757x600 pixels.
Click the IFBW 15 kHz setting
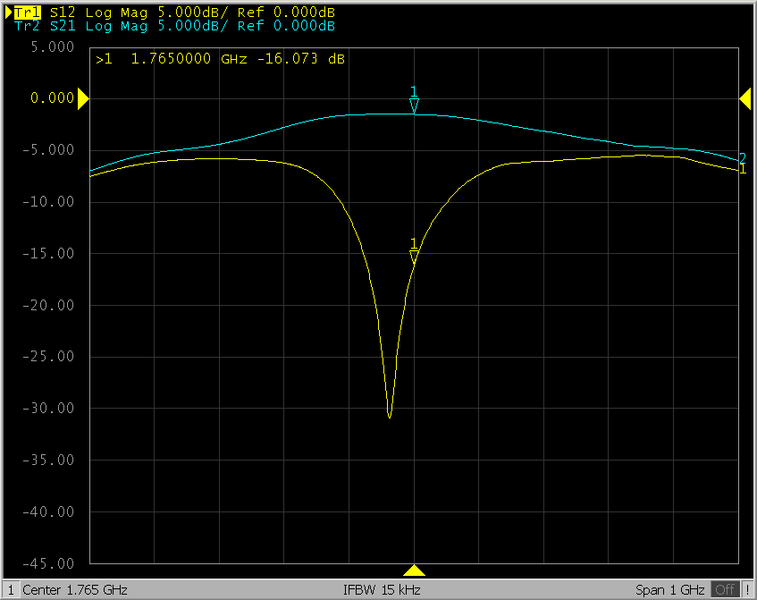point(381,590)
